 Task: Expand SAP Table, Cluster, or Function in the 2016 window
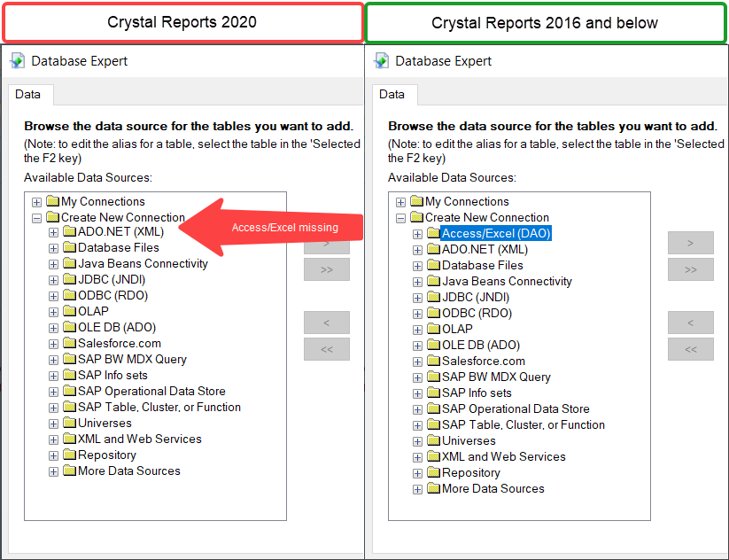pos(417,425)
